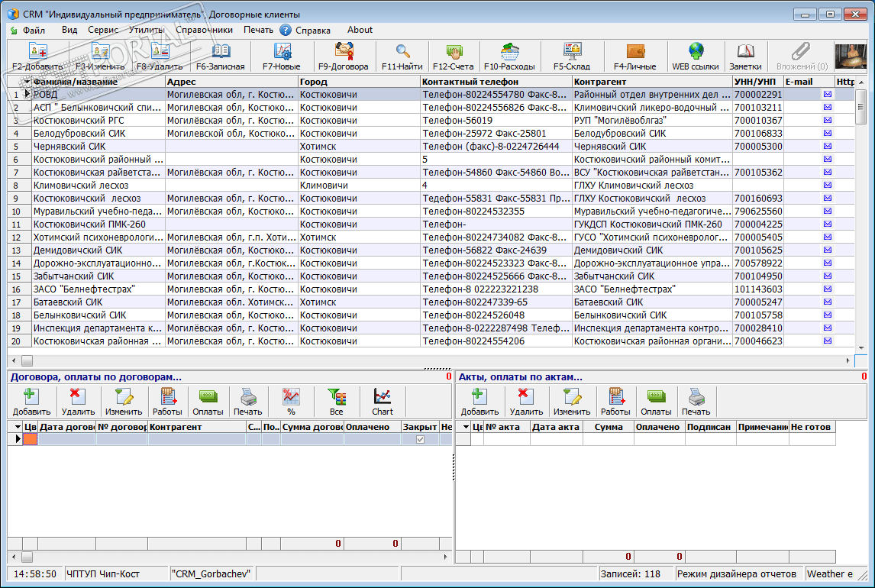Click the F8-Удалить toolbar icon
Image resolution: width=875 pixels, height=588 pixels.
(160, 51)
